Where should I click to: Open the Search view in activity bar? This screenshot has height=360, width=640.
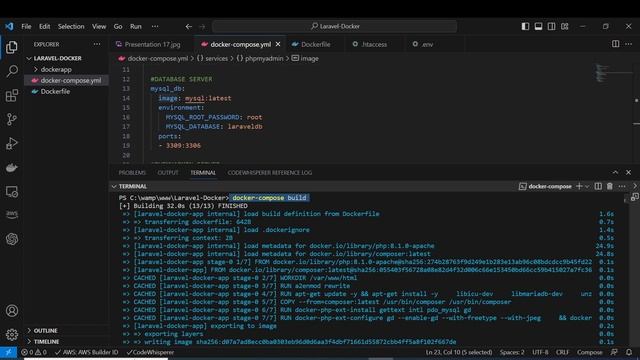click(x=12, y=71)
